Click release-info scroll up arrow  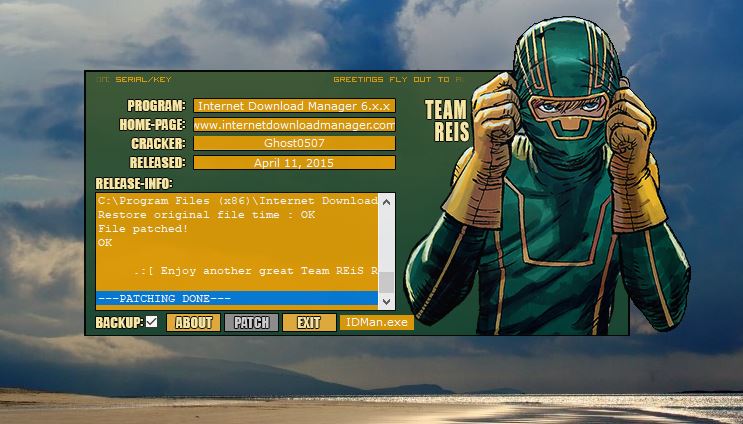(x=386, y=202)
